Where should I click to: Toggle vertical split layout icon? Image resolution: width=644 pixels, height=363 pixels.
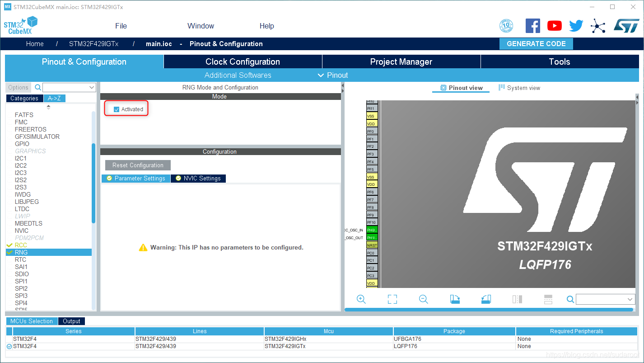(x=517, y=299)
